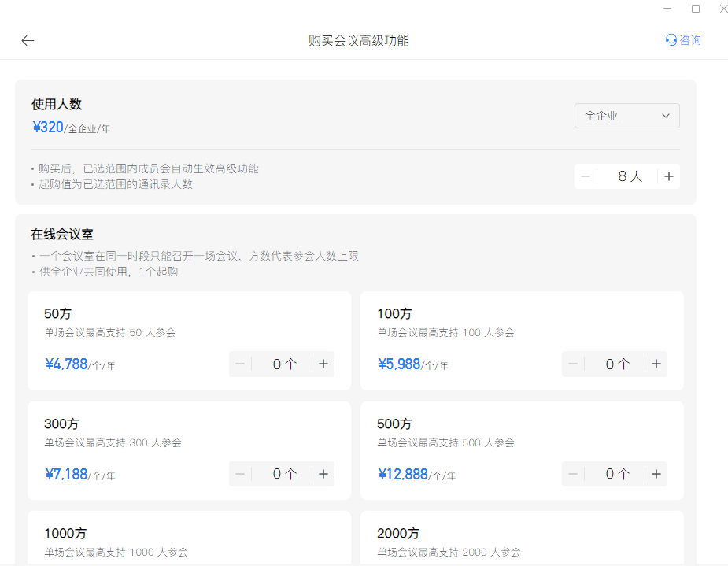Click the minus icon for 100方 room
This screenshot has width=728, height=566.
(573, 364)
